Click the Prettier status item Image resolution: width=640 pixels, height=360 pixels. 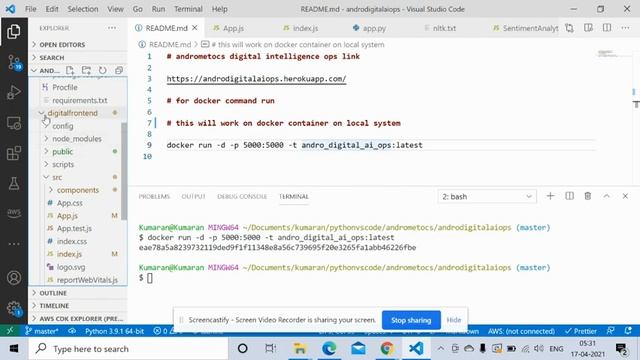coord(581,331)
